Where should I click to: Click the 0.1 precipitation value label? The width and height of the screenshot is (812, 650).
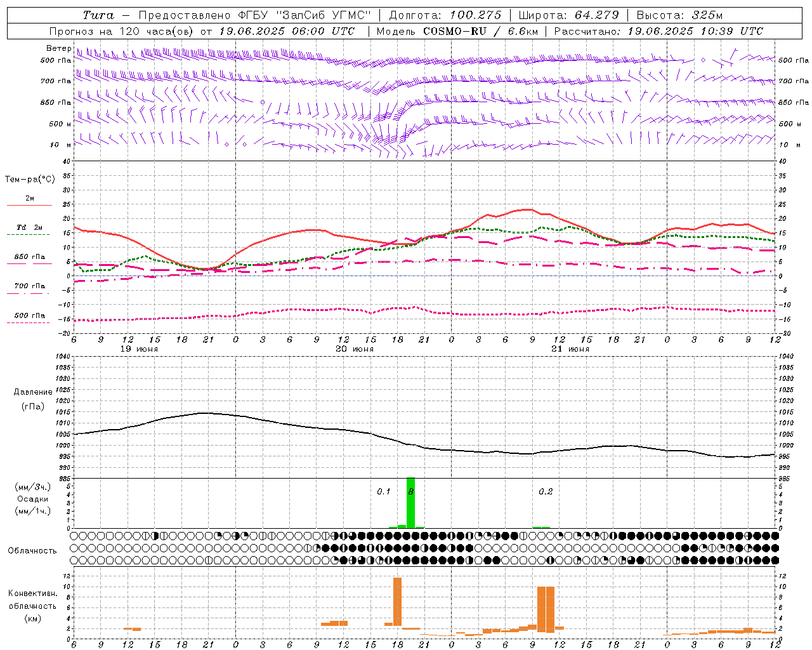point(383,491)
